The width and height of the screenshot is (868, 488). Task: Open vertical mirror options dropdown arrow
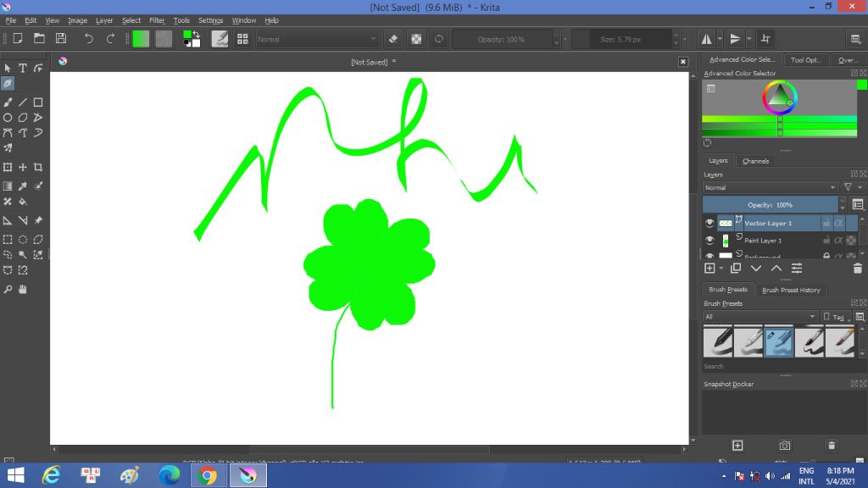pyautogui.click(x=749, y=39)
